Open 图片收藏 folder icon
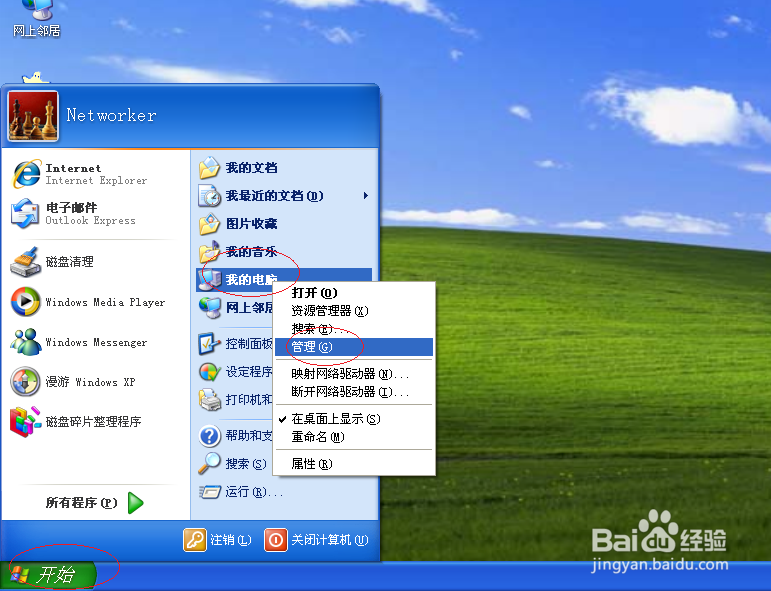The height and width of the screenshot is (591, 771). (209, 224)
